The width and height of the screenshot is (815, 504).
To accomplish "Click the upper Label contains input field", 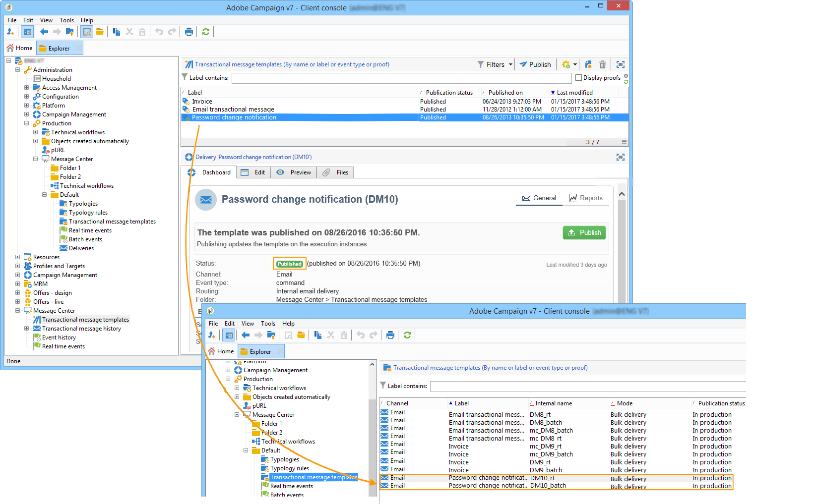I will (401, 78).
